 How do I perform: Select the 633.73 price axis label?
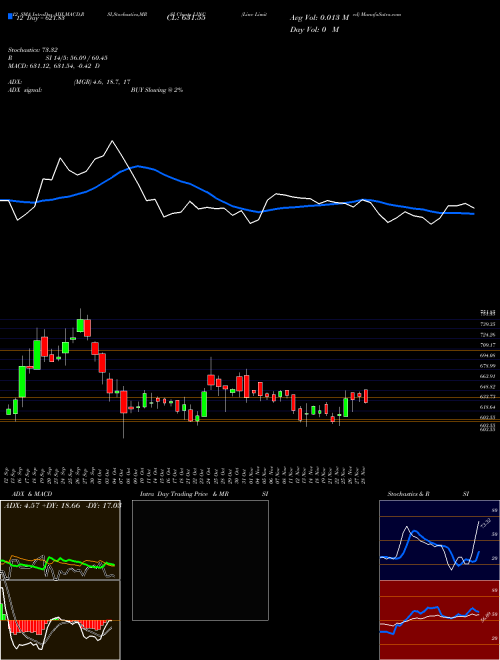[x=488, y=397]
